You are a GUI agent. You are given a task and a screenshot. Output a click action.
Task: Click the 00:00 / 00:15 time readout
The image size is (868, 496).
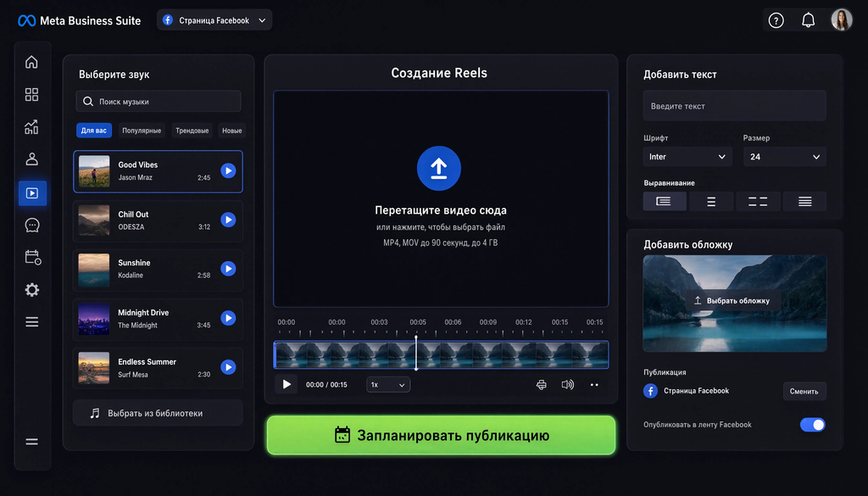tap(326, 385)
